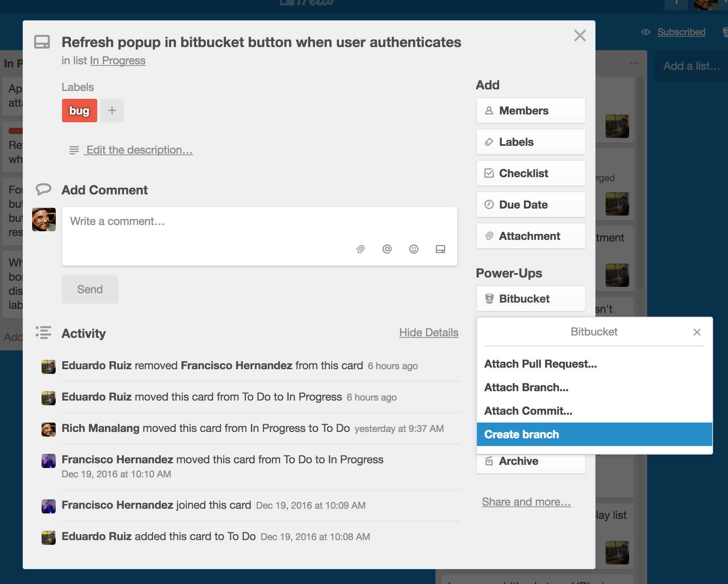Click Send to post the comment
The image size is (728, 584).
(90, 289)
